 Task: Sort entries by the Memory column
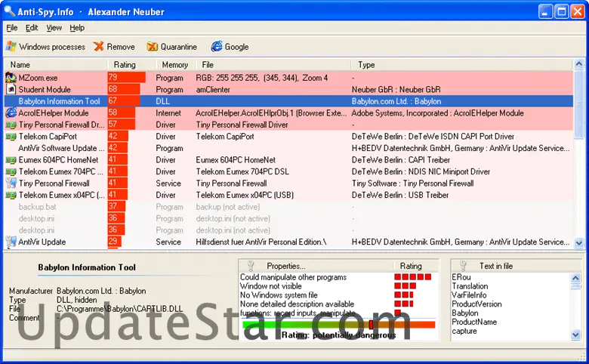174,65
